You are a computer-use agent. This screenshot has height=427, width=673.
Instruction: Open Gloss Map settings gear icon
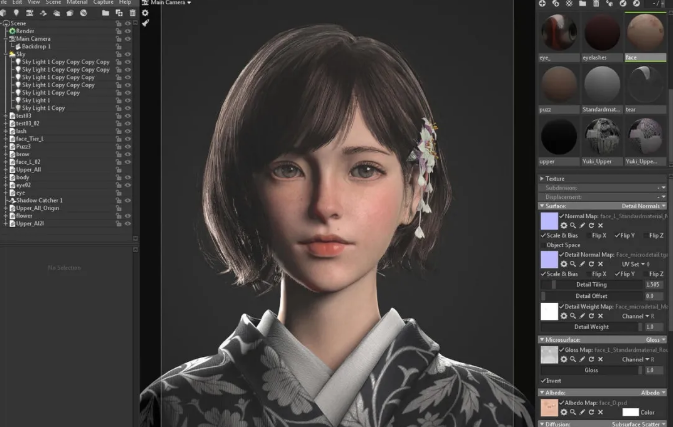pos(564,359)
